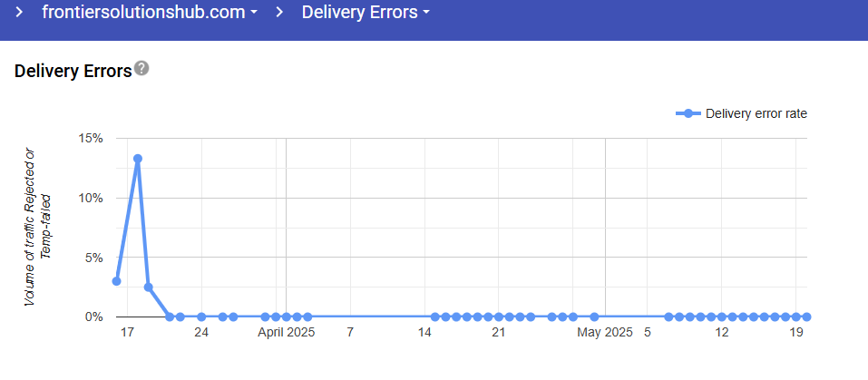
Task: Click the first data point at 3%
Action: click(x=116, y=281)
